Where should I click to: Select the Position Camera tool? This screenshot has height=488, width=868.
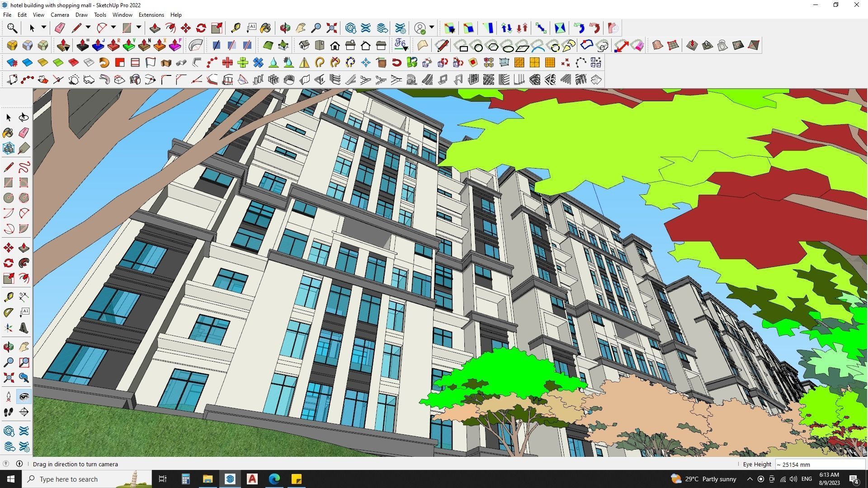[x=8, y=397]
